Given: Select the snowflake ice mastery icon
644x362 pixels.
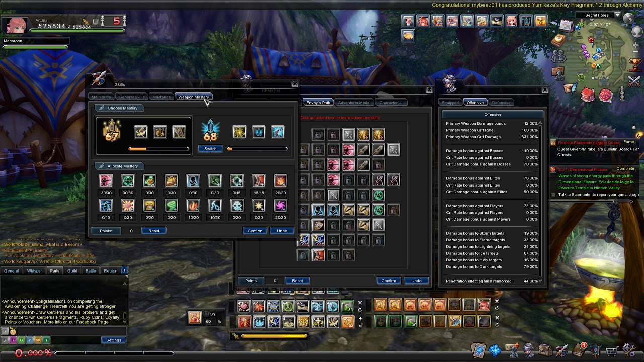Looking at the screenshot, I should point(236,206).
